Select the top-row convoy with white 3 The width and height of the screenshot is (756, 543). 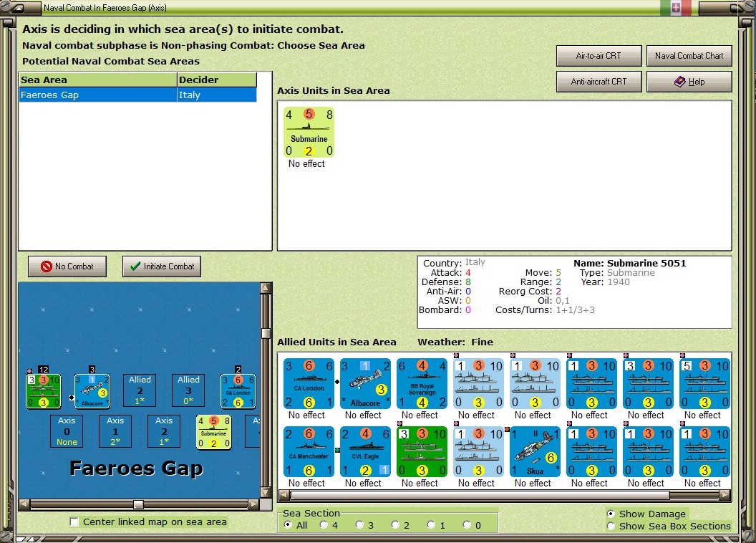pos(648,383)
